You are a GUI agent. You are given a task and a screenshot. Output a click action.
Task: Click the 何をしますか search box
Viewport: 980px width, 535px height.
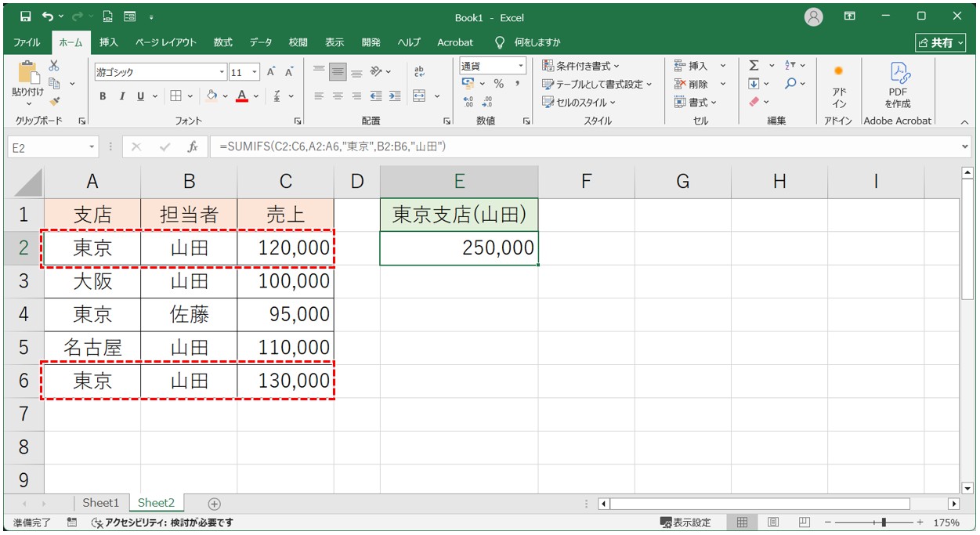click(537, 42)
